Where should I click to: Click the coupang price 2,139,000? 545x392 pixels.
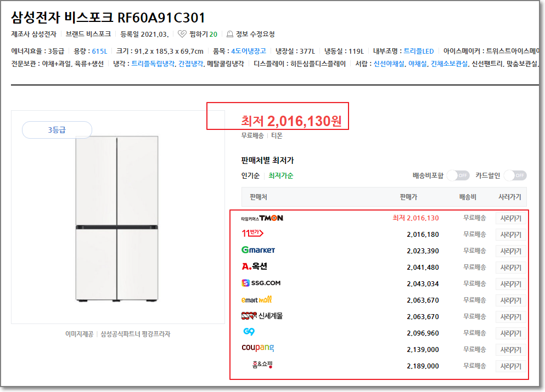[x=423, y=350]
